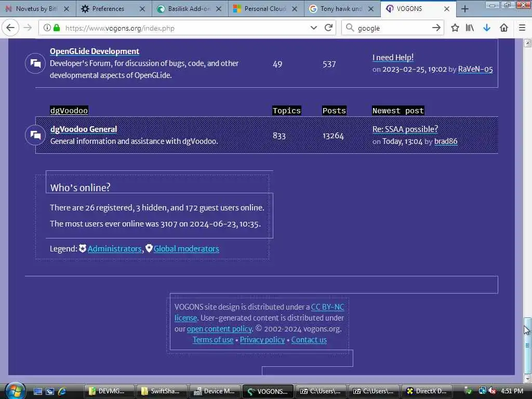Open Contact us link
This screenshot has height=399, width=532.
click(x=309, y=340)
